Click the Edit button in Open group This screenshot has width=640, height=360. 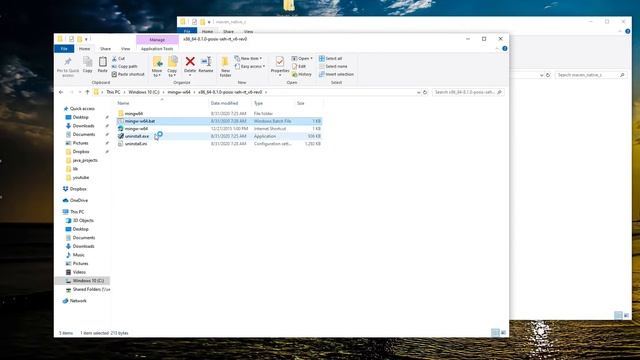click(x=299, y=67)
